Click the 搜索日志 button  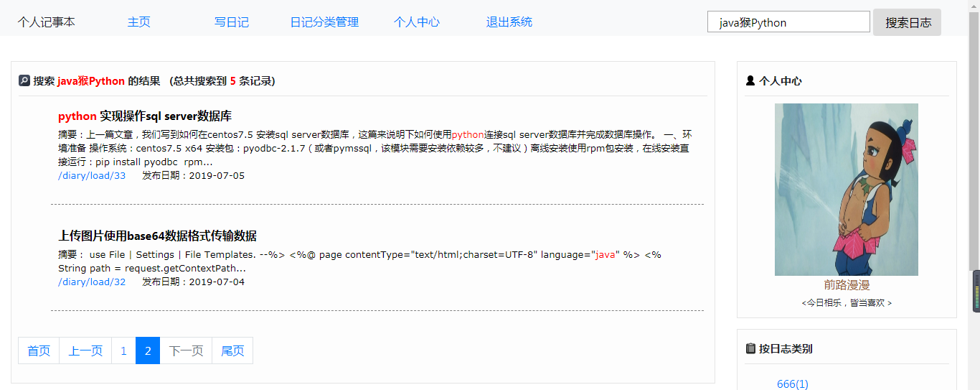coord(907,22)
